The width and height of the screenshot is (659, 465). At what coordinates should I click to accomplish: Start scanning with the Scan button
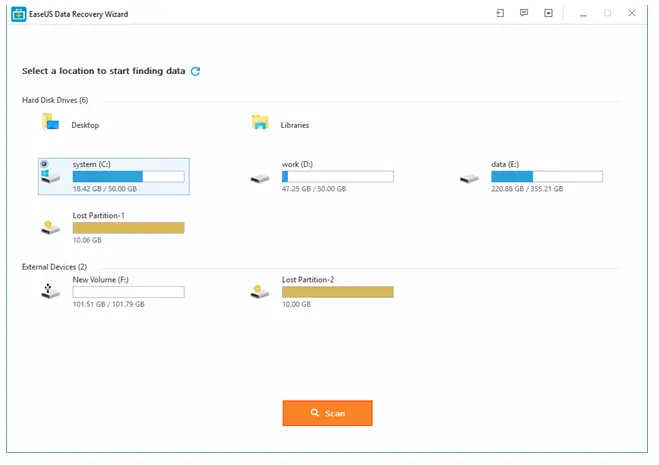pyautogui.click(x=327, y=413)
